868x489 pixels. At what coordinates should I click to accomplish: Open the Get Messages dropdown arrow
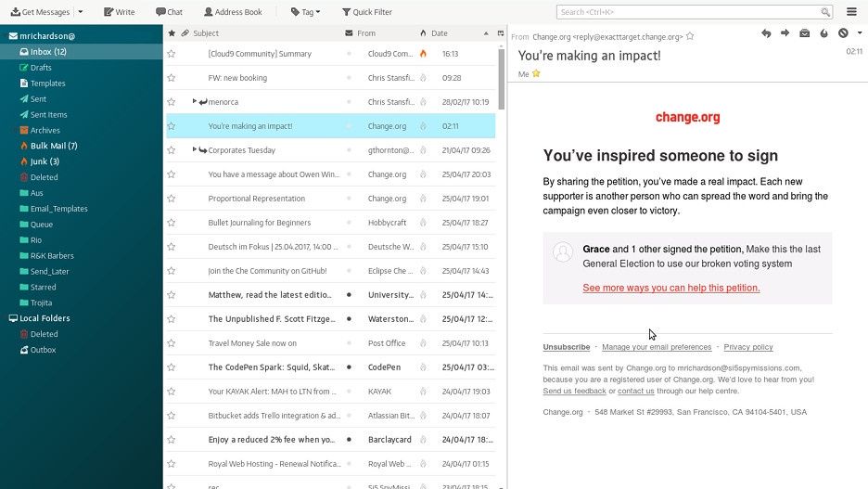pos(81,12)
